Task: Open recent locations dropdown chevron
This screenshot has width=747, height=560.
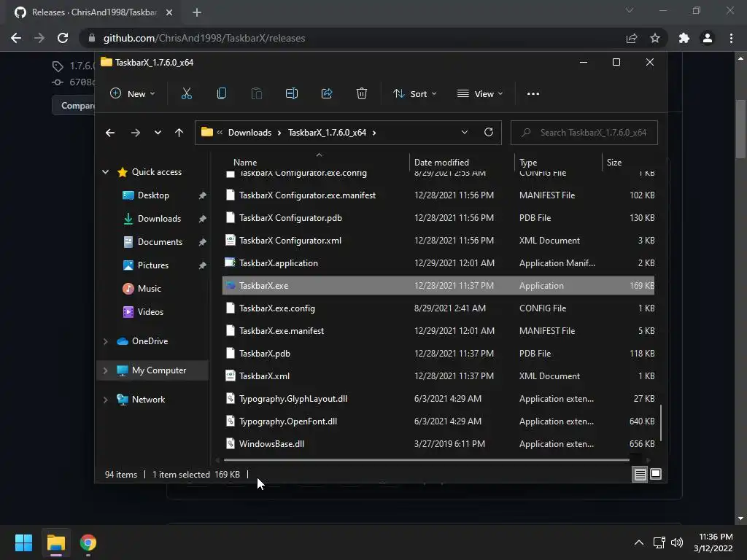Action: point(158,133)
